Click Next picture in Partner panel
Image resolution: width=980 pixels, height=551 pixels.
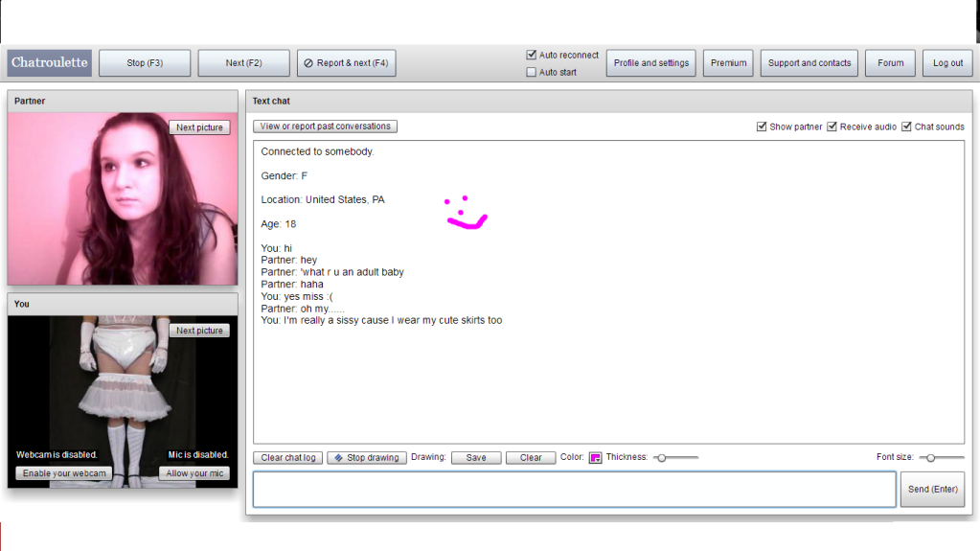coord(199,126)
